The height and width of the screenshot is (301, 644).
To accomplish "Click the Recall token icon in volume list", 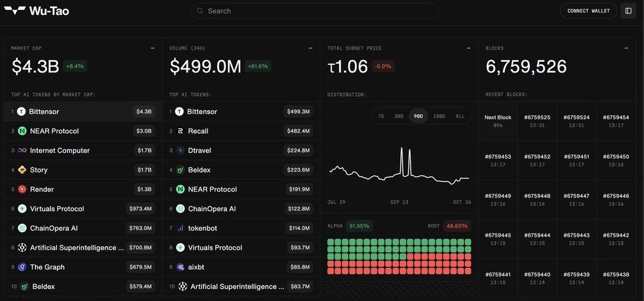I will 180,131.
